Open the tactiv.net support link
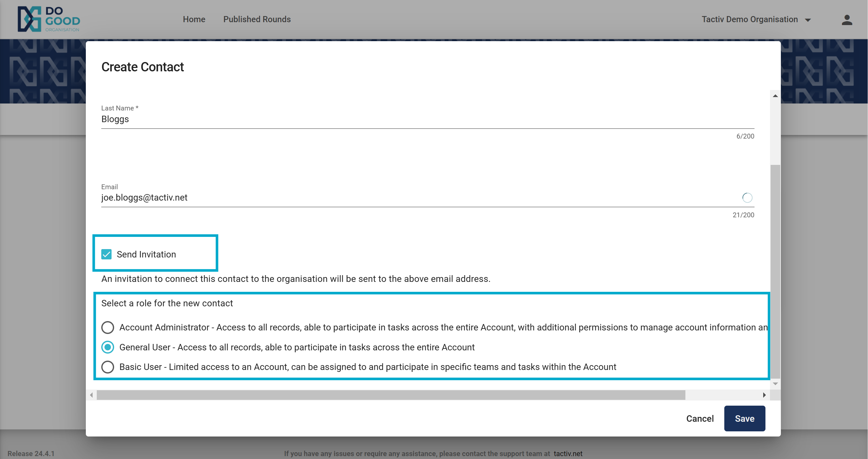Image resolution: width=868 pixels, height=459 pixels. [568, 454]
